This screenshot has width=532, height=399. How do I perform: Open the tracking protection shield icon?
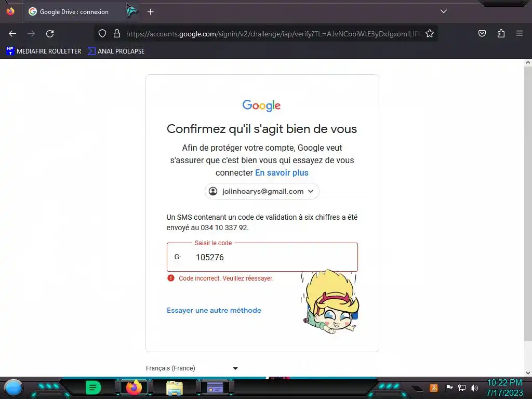[102, 33]
